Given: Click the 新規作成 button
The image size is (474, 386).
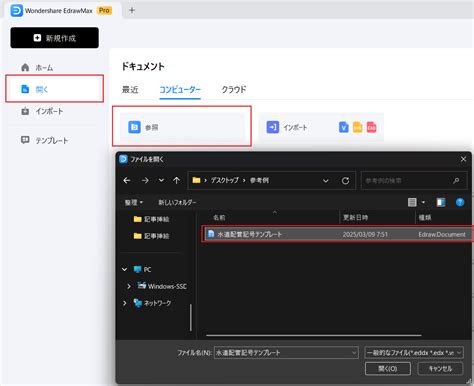Looking at the screenshot, I should (x=54, y=38).
